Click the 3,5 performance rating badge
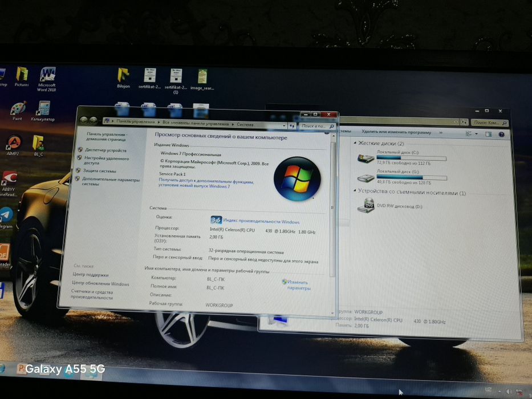The height and width of the screenshot is (399, 532). (x=216, y=220)
